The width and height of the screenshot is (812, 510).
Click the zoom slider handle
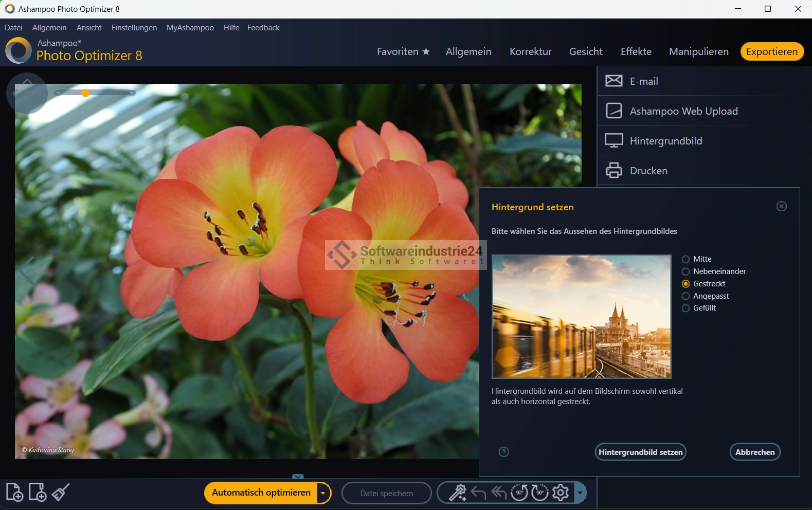tap(85, 93)
